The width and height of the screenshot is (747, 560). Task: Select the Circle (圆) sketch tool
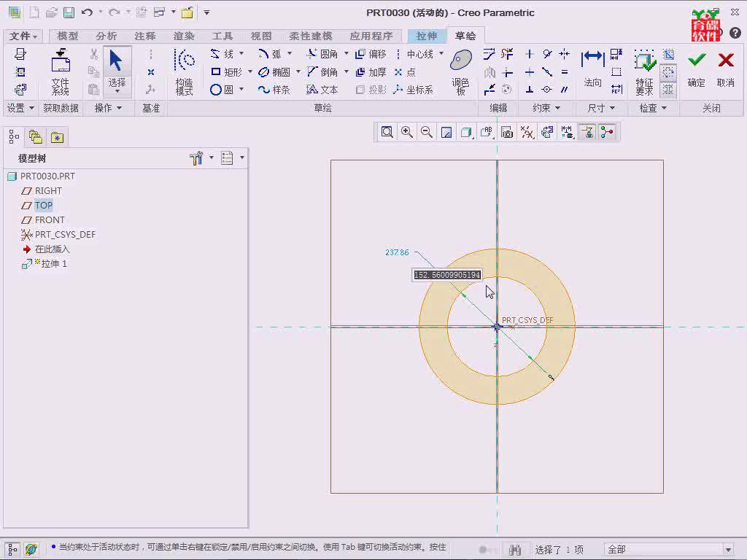pyautogui.click(x=222, y=90)
